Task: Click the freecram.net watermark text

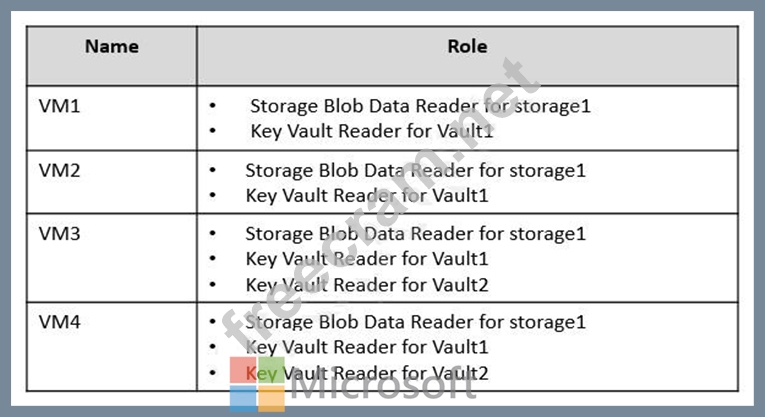Action: [x=381, y=200]
